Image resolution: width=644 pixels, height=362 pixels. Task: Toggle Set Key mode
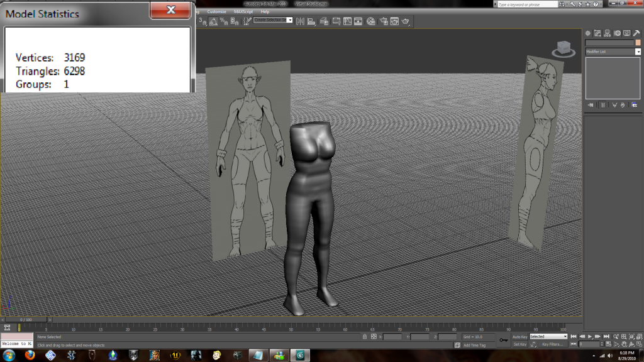[x=520, y=344]
